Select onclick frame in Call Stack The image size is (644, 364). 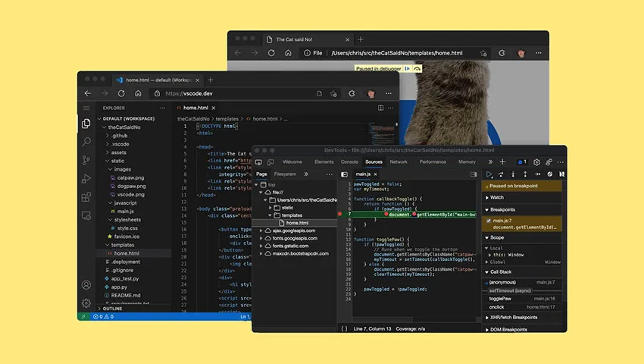coord(522,307)
